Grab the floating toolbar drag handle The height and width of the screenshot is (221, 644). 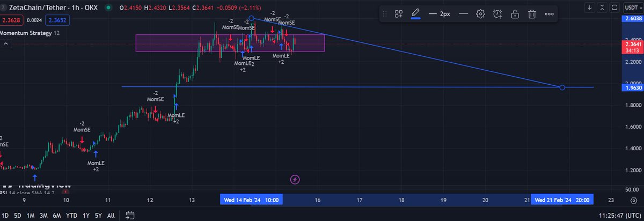(385, 14)
